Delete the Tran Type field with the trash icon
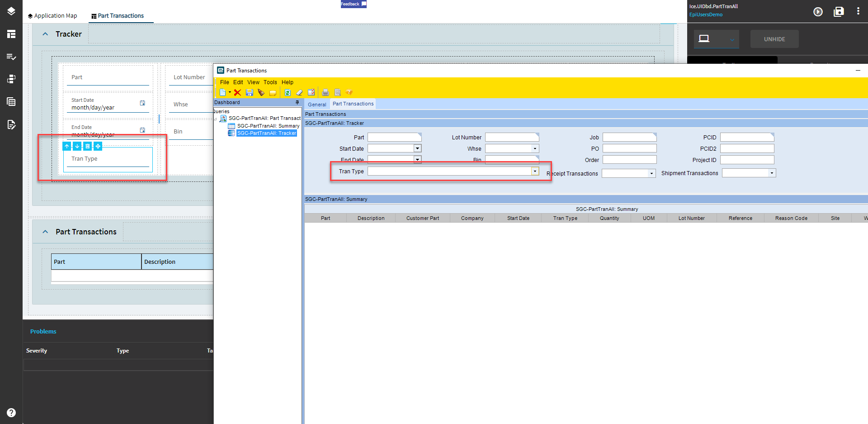Screen dimensions: 868x424 pos(88,146)
